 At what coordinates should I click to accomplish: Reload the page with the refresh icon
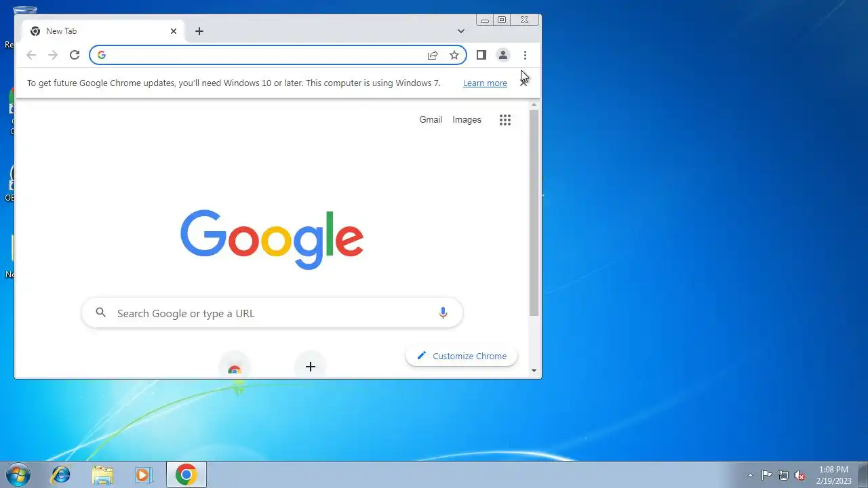point(75,55)
